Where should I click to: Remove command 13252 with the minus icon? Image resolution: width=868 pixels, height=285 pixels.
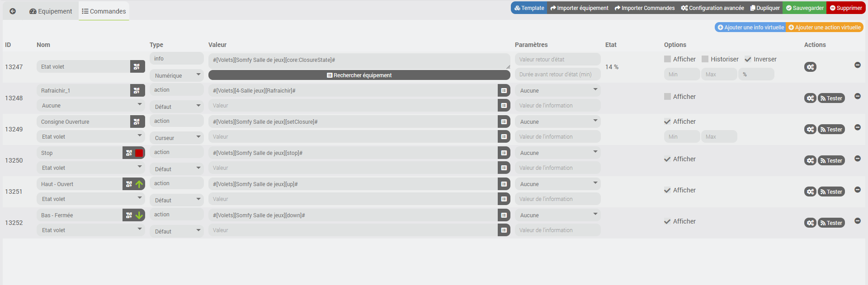pyautogui.click(x=857, y=221)
